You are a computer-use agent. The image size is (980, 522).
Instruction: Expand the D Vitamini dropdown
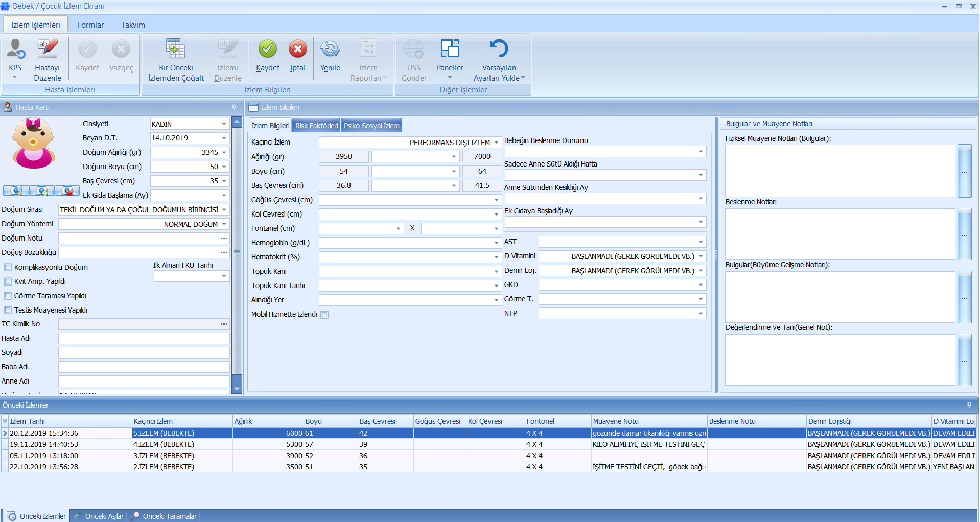coord(701,256)
